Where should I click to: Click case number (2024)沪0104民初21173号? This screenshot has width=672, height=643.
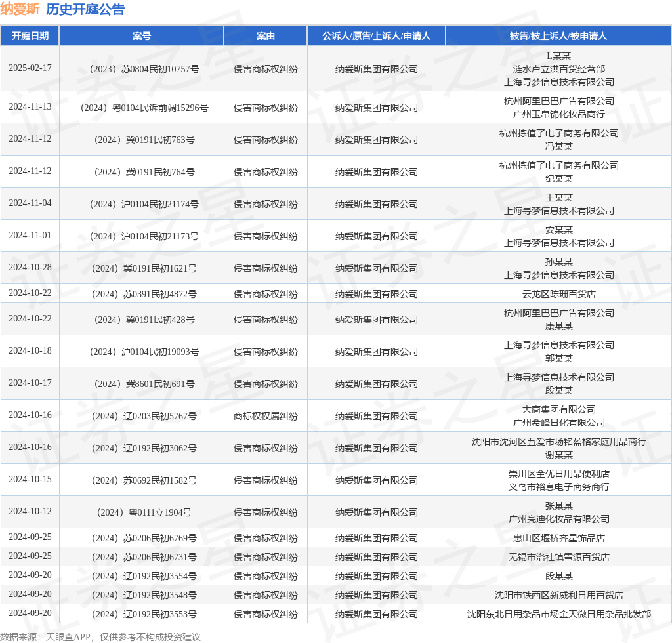[x=144, y=236]
